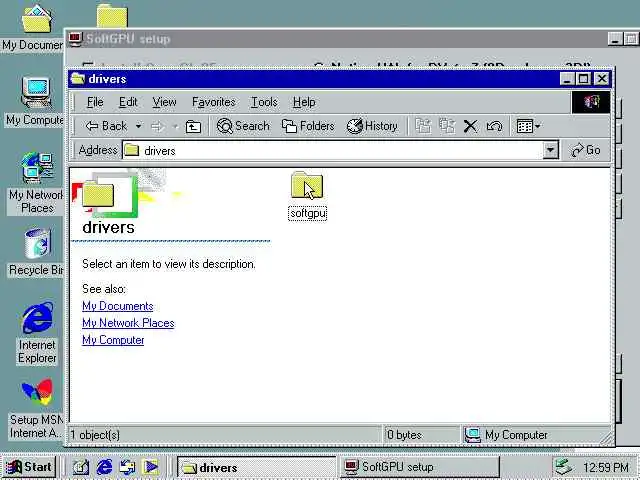Expand the Address bar dropdown
The height and width of the screenshot is (480, 640).
550,150
